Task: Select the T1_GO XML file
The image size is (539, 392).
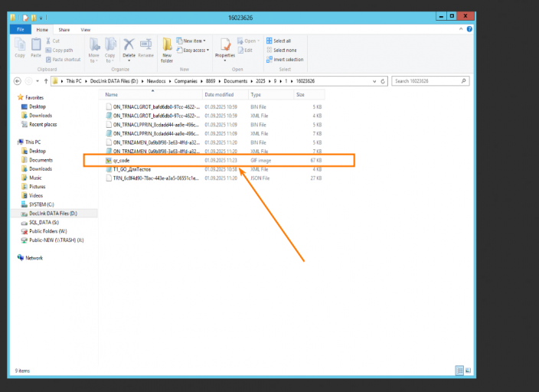Action: [x=214, y=169]
